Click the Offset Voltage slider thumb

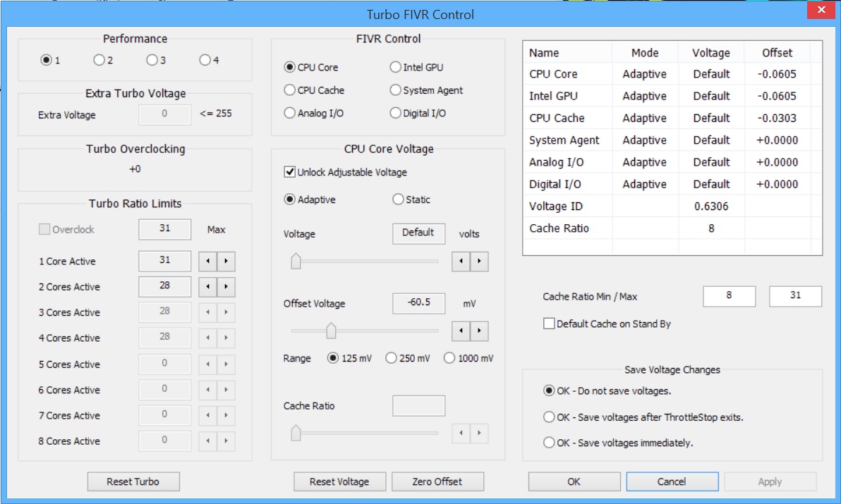[331, 331]
